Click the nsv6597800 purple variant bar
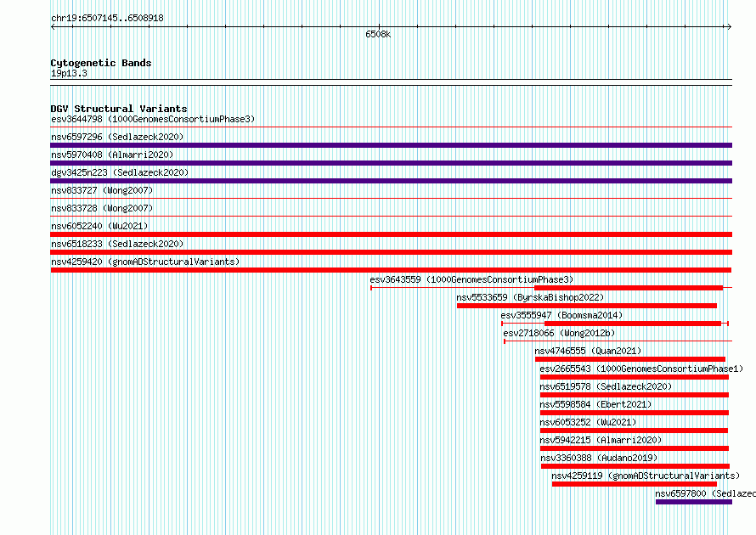 click(694, 502)
